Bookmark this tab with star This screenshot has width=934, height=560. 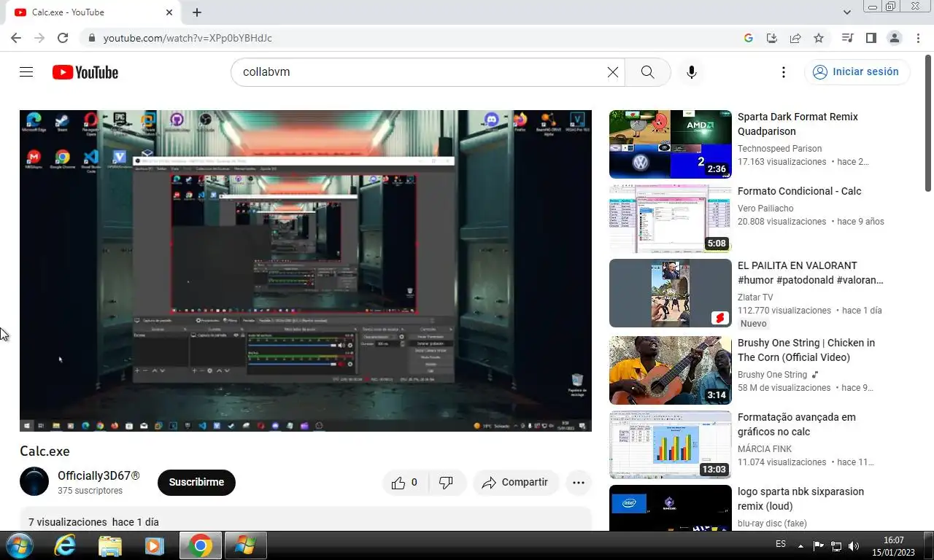(x=819, y=38)
